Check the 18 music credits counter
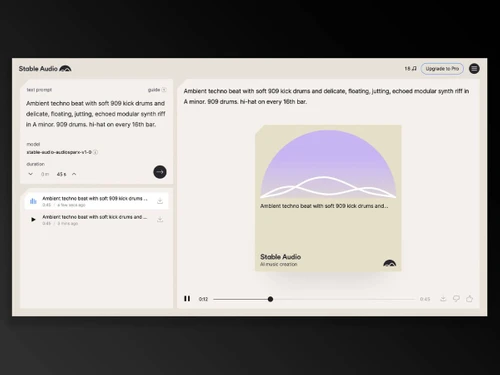The width and height of the screenshot is (500, 375). click(x=410, y=69)
